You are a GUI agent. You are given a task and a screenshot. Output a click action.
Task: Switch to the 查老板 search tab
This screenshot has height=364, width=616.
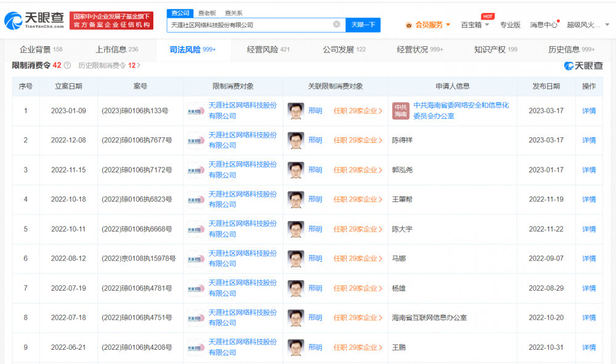tap(207, 13)
